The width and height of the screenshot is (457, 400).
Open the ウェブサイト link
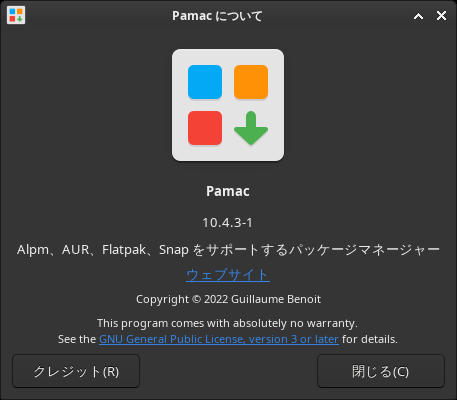coord(228,275)
